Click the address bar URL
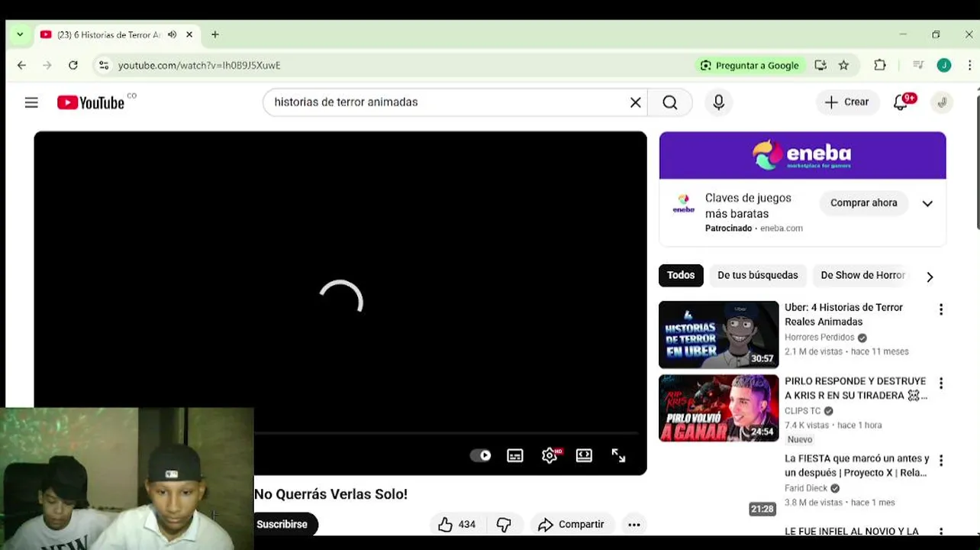This screenshot has height=550, width=980. tap(199, 66)
